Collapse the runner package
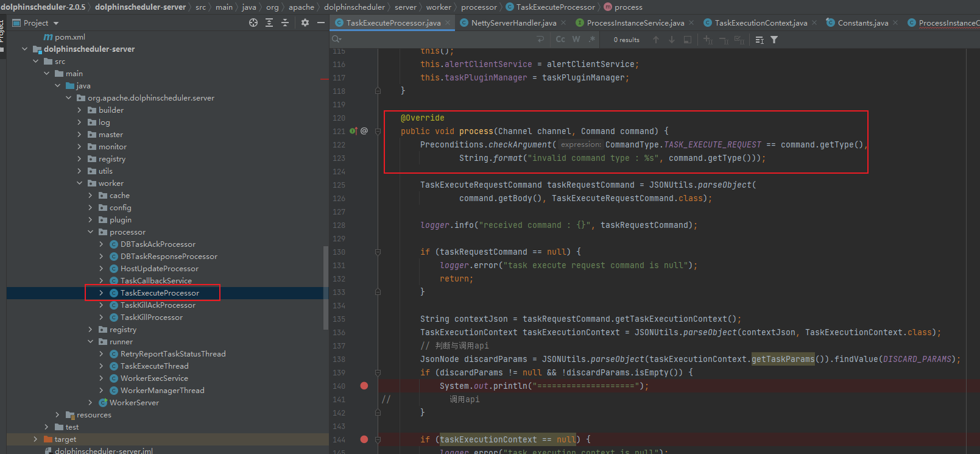This screenshot has width=980, height=454. 90,341
